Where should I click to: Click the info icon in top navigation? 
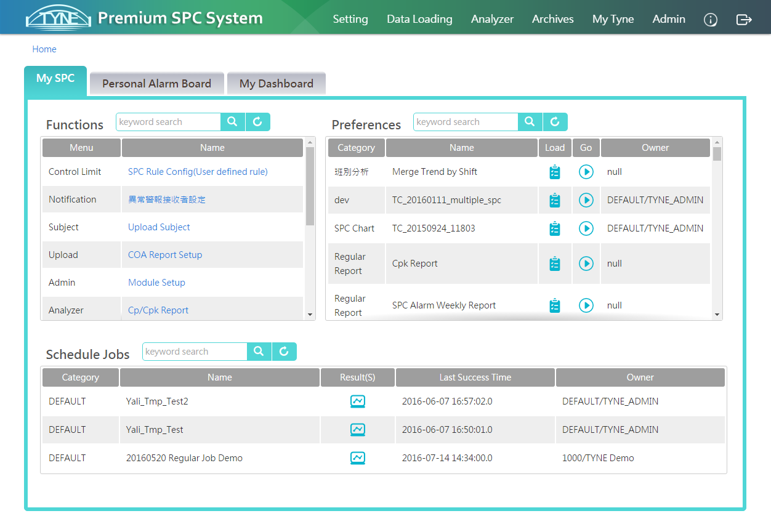(x=711, y=20)
